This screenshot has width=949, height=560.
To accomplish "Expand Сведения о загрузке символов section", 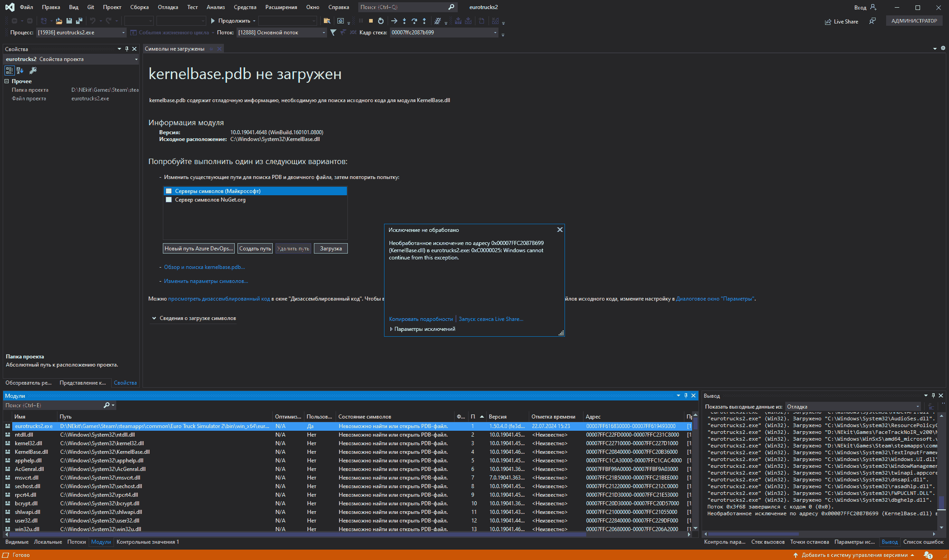I will [x=154, y=318].
